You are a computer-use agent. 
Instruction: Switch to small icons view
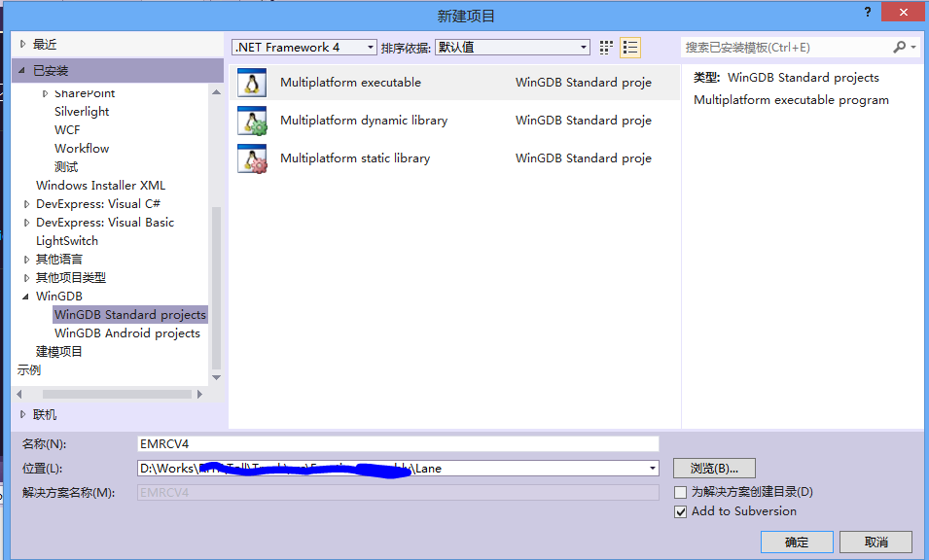point(605,48)
